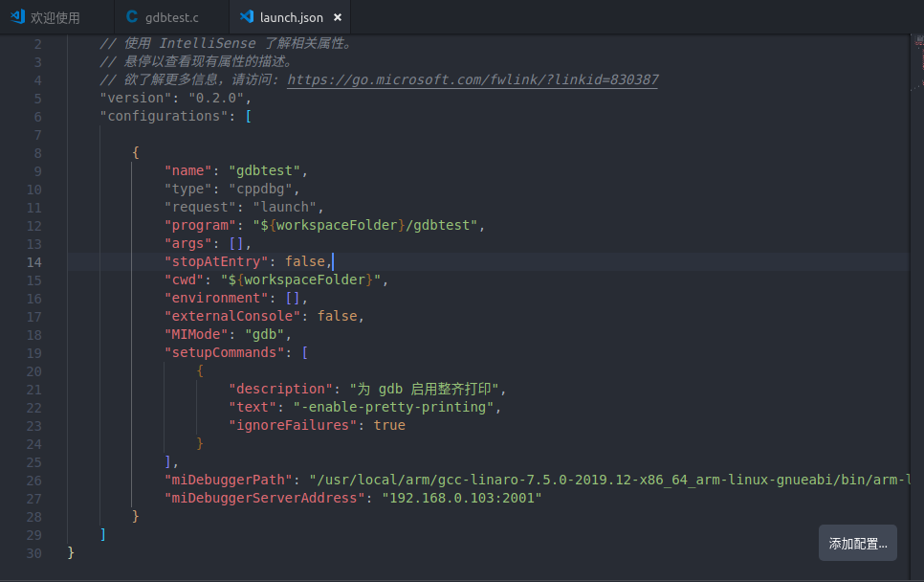Click the 192.168.0.103:2001 server address
This screenshot has width=924, height=582.
tap(461, 499)
